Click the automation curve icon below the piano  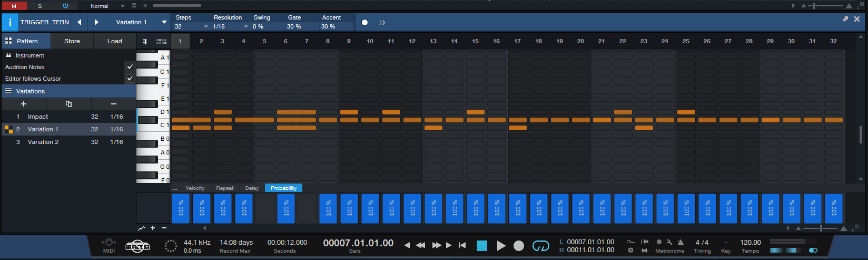(142, 228)
